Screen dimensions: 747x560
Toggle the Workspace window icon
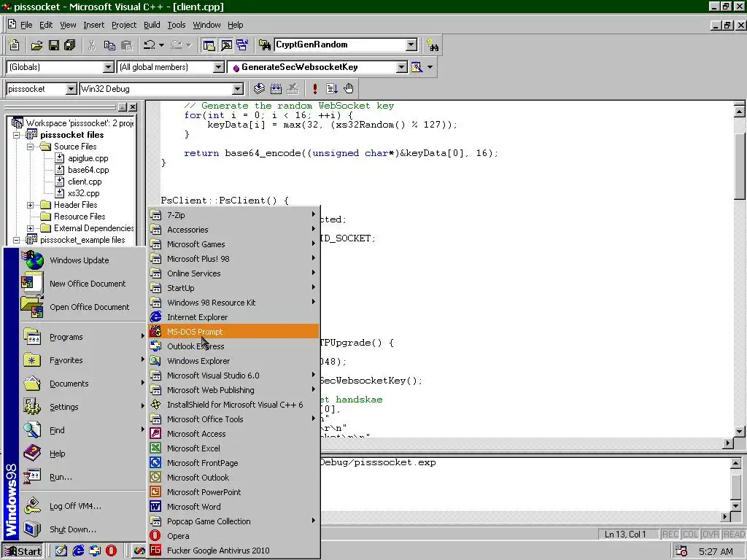[209, 45]
